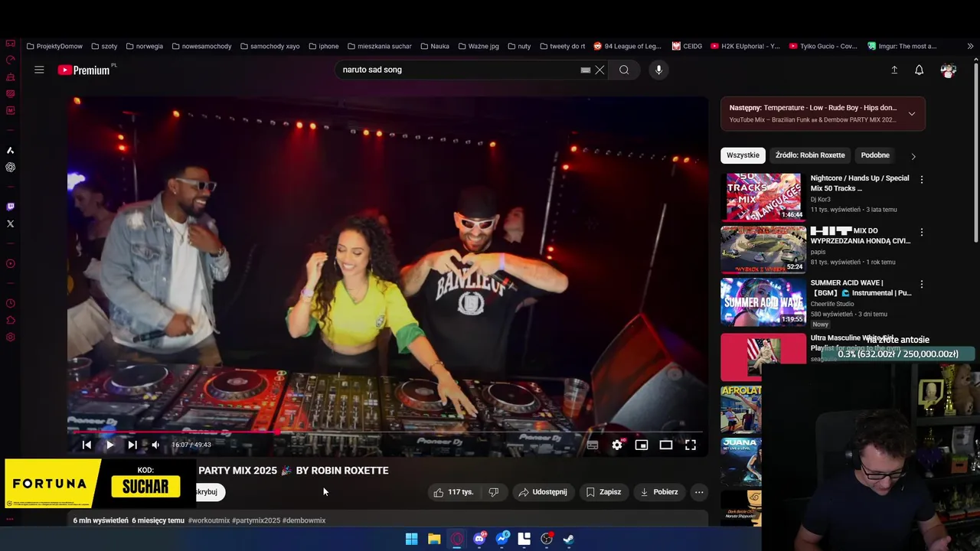Toggle theater mode on the player
Image resolution: width=980 pixels, height=551 pixels.
coord(666,445)
